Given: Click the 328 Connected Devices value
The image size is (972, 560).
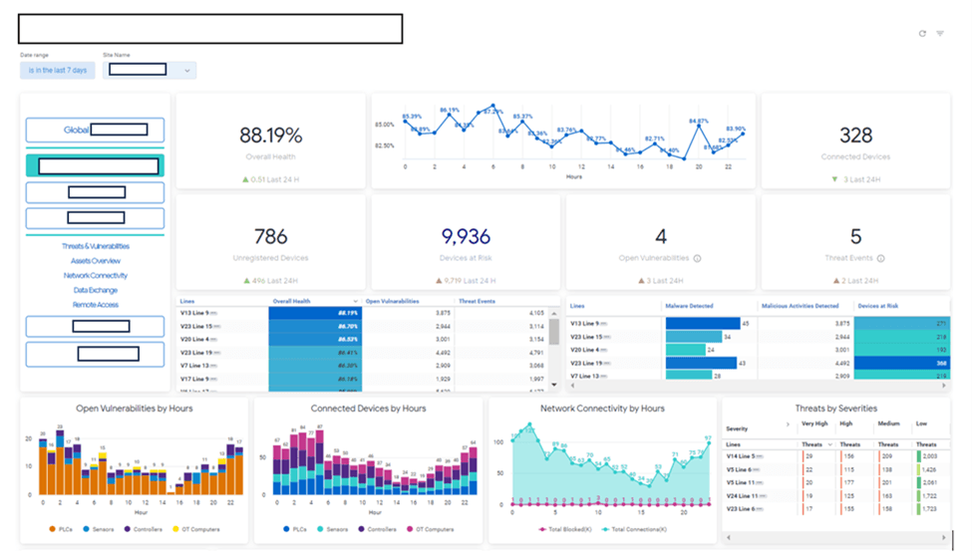Looking at the screenshot, I should point(855,136).
